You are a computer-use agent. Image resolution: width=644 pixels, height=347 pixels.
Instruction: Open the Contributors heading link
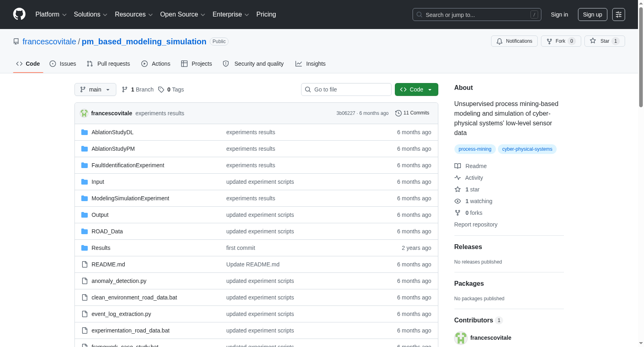click(x=478, y=320)
